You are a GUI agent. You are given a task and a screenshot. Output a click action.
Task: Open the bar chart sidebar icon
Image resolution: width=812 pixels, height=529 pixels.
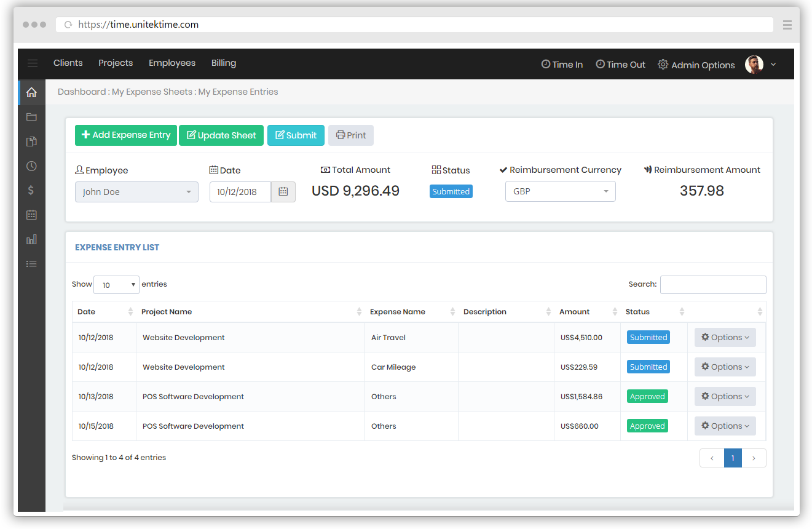click(31, 239)
